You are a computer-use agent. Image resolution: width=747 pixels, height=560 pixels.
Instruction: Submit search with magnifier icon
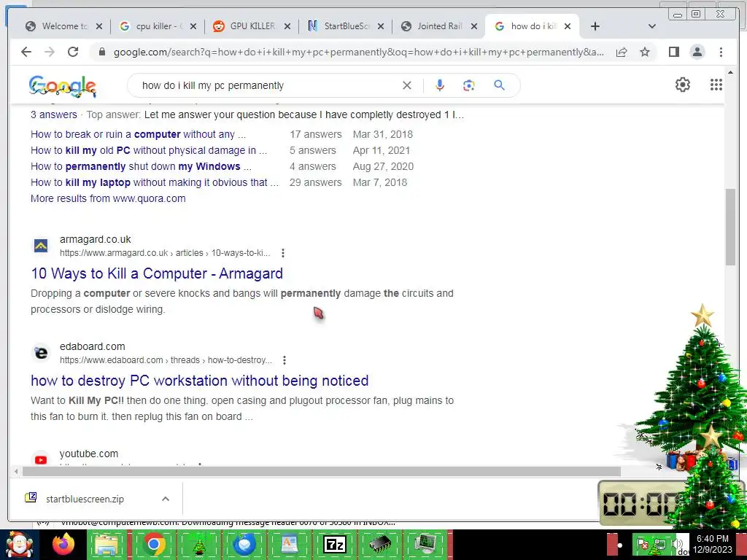click(x=499, y=85)
